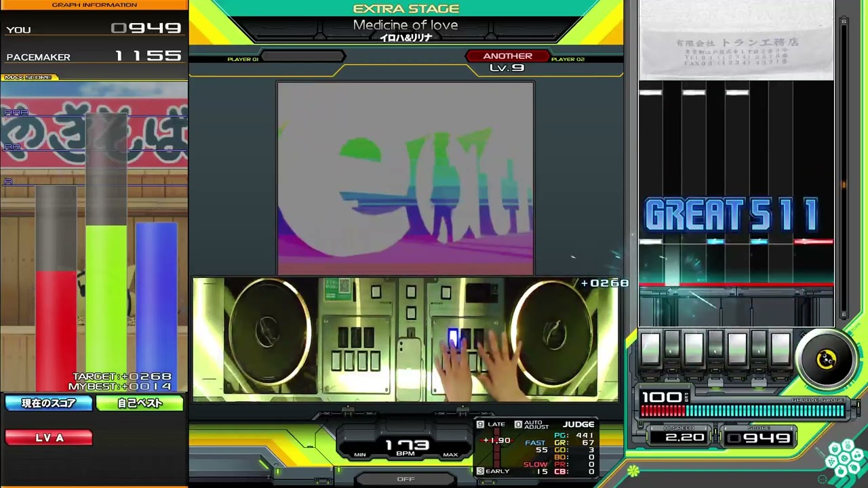Click the GRAPH INFORMATION header
The height and width of the screenshot is (488, 868).
[x=94, y=5]
